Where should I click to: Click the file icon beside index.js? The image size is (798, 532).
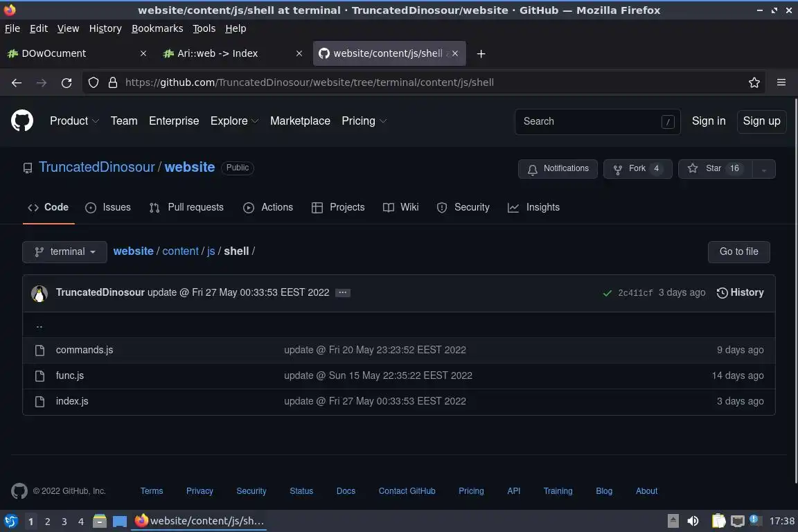[x=39, y=402]
